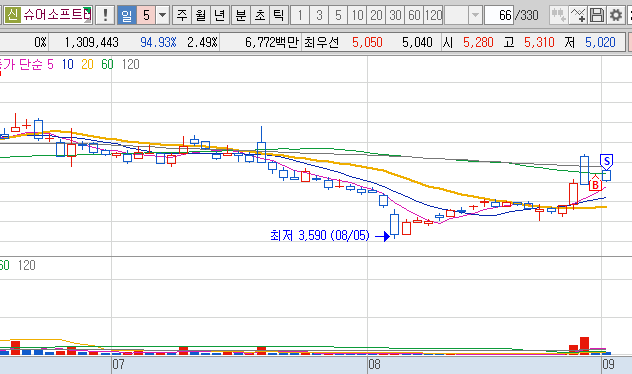This screenshot has width=632, height=374.
Task: Click the bar count field showing 66
Action: (x=499, y=15)
